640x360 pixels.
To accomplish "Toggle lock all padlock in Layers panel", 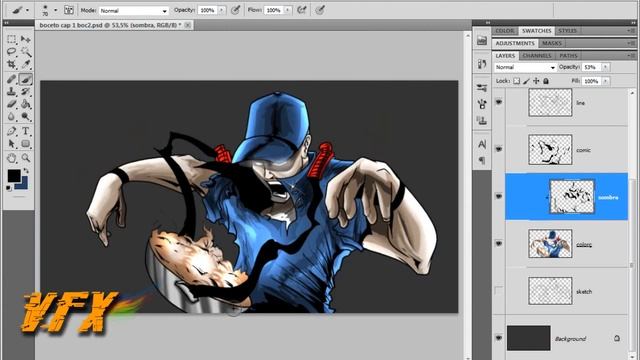I will pos(546,81).
